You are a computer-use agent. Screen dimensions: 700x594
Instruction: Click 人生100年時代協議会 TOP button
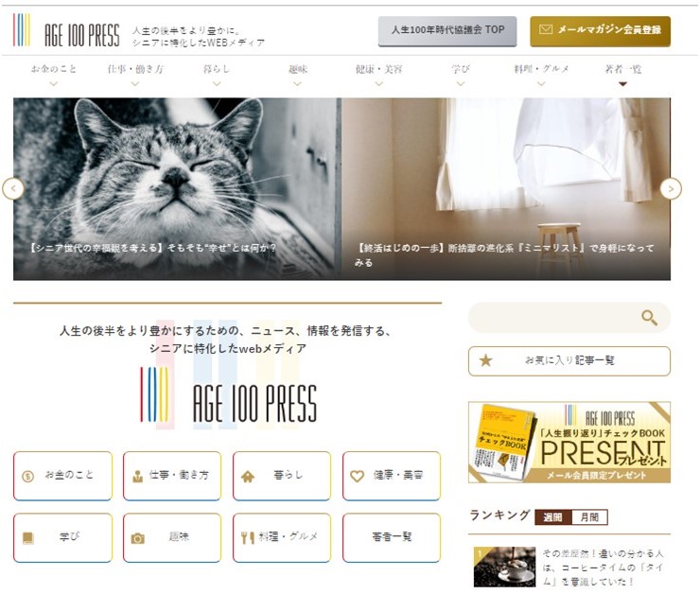point(447,31)
